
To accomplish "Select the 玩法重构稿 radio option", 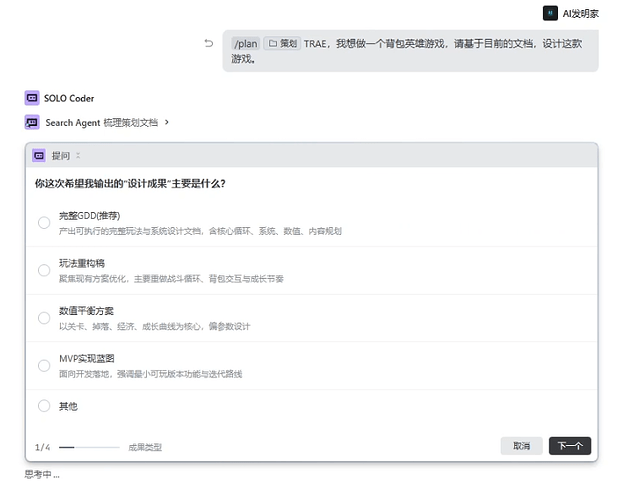I will pyautogui.click(x=44, y=270).
